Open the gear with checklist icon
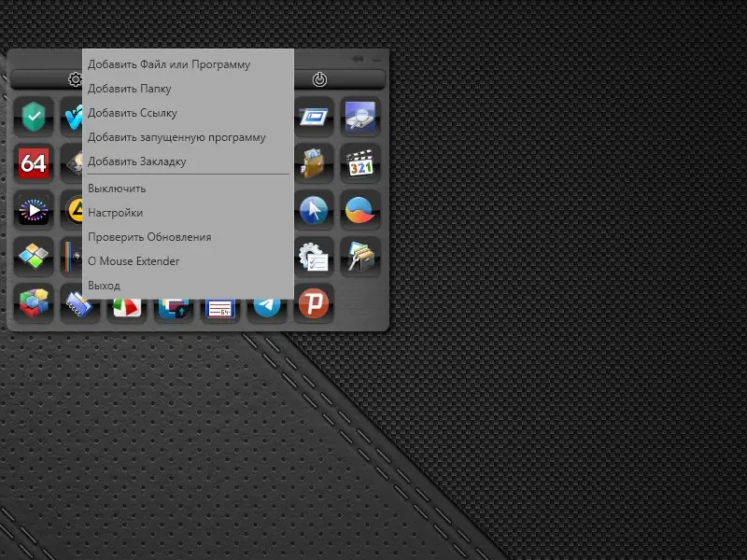 [x=314, y=257]
